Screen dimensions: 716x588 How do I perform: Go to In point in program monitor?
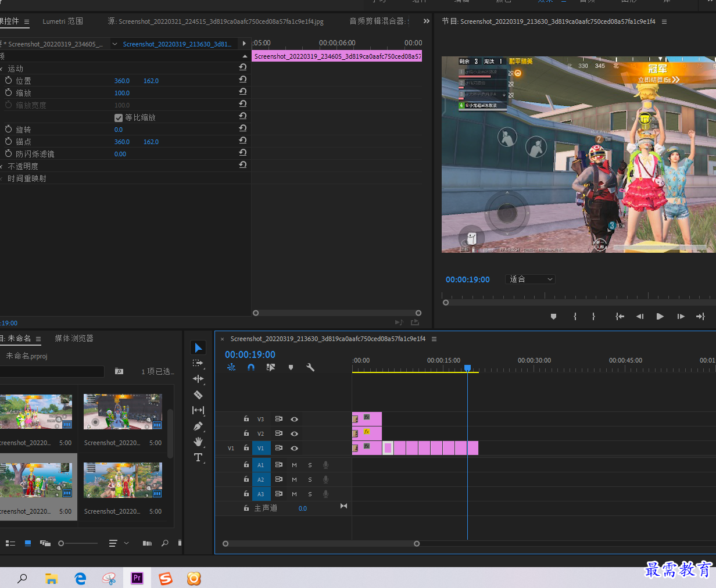(x=620, y=317)
